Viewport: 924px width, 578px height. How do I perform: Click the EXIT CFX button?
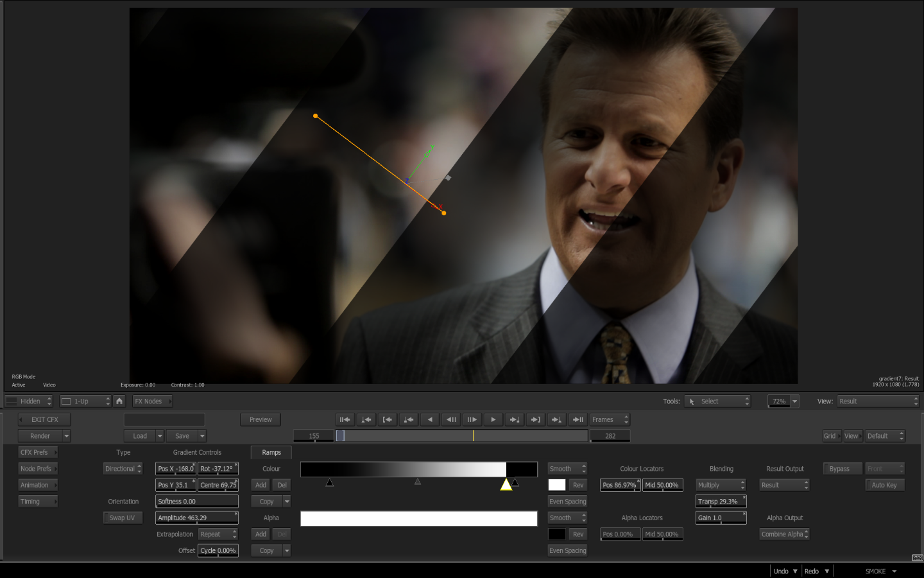[x=44, y=419]
